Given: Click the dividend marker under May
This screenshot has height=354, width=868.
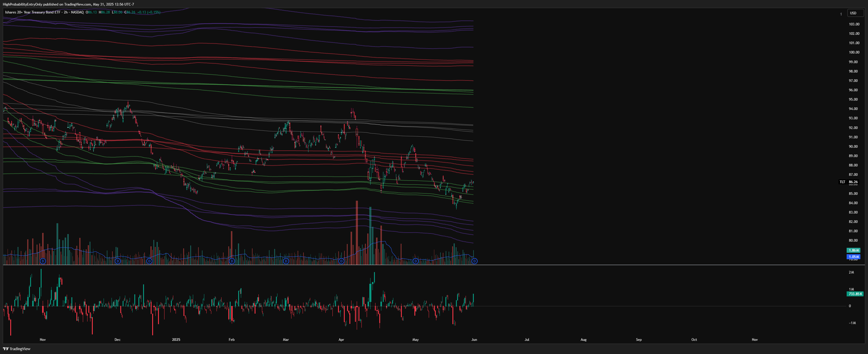Looking at the screenshot, I should pyautogui.click(x=416, y=261).
